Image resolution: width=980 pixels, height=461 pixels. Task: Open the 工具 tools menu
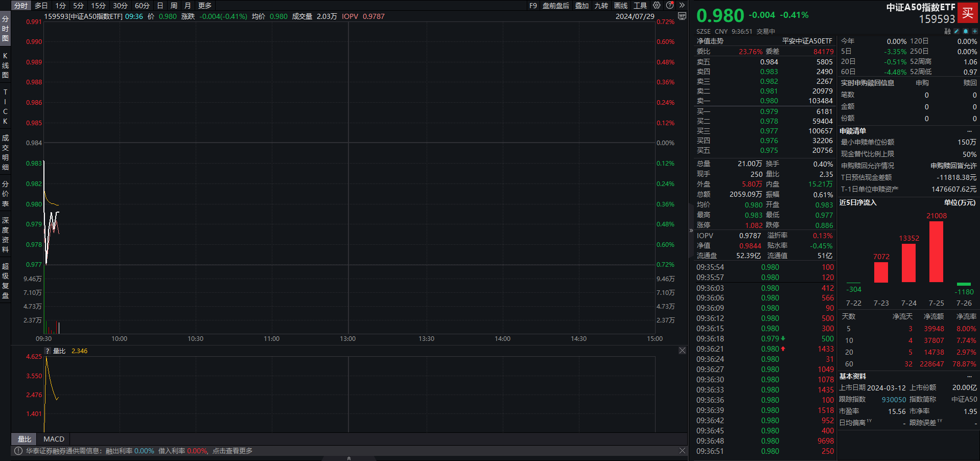(x=640, y=6)
